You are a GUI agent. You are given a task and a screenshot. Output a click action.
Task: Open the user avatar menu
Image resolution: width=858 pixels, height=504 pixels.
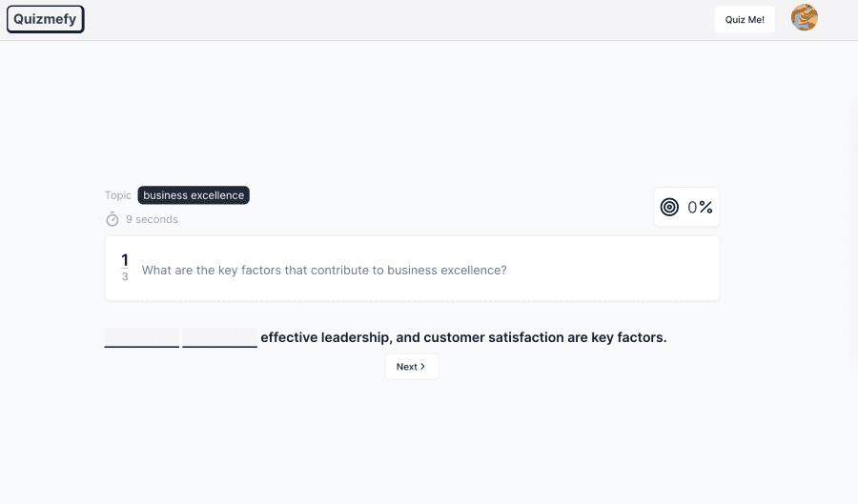coord(805,17)
